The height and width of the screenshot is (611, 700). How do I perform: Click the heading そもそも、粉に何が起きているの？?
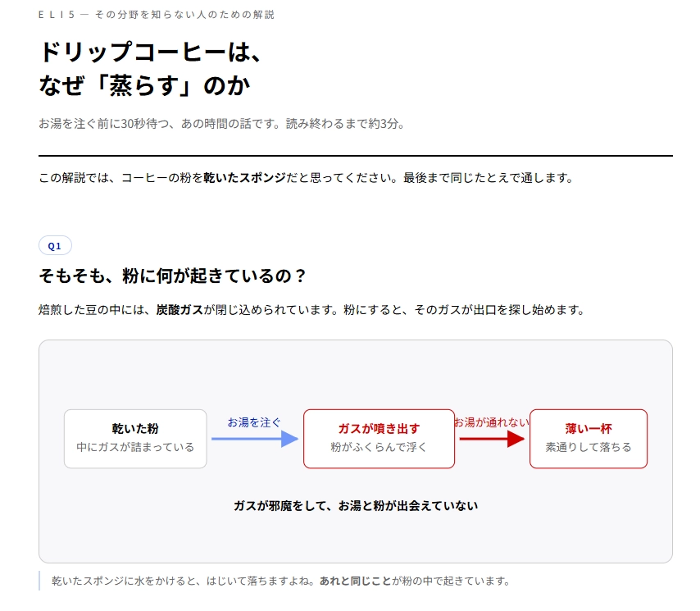pyautogui.click(x=172, y=276)
